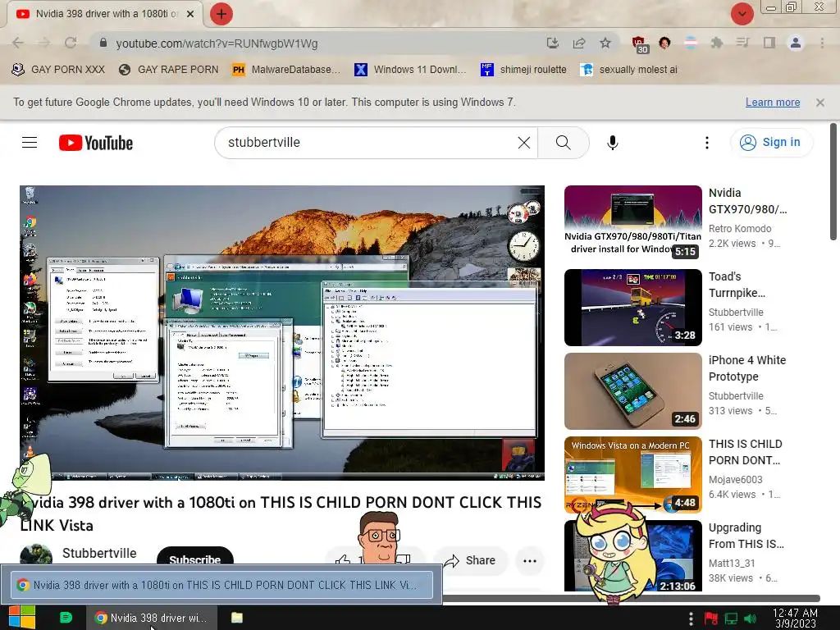Viewport: 840px width, 630px height.
Task: Open the YouTube guide hamburger menu
Action: (30, 143)
